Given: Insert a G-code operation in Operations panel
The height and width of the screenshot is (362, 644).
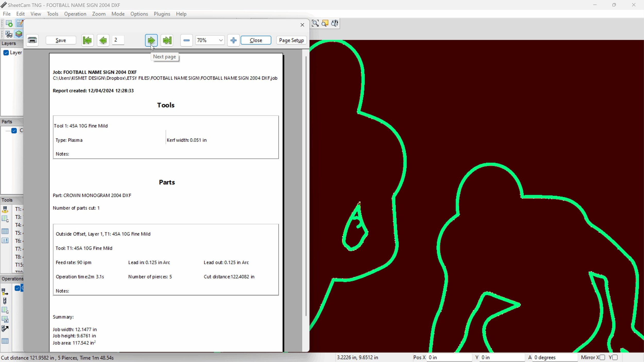Looking at the screenshot, I should 5,310.
